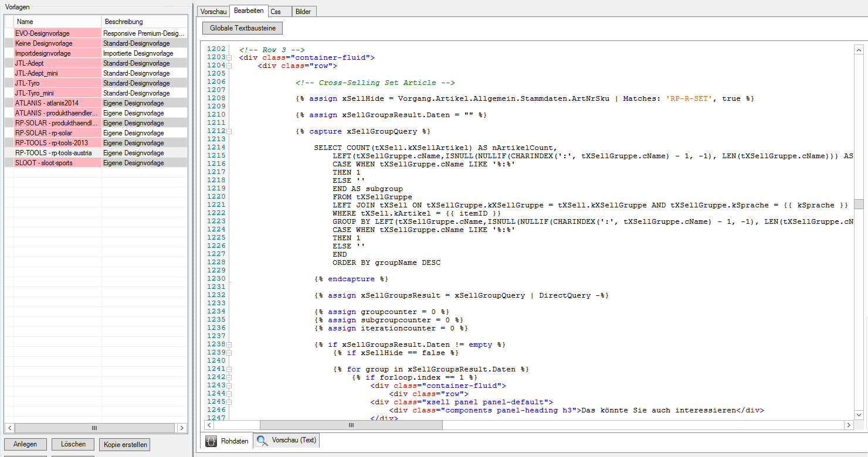The width and height of the screenshot is (868, 457).
Task: Select the RP-SOLAR - produkthaendl... template
Action: pos(96,123)
